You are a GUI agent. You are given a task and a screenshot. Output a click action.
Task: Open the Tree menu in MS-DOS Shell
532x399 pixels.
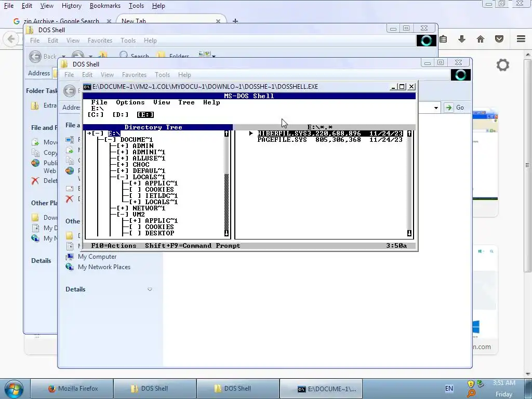pyautogui.click(x=187, y=102)
